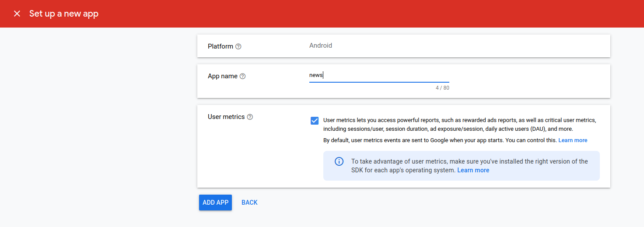Go back with the BACK button
644x227 pixels.
(249, 203)
